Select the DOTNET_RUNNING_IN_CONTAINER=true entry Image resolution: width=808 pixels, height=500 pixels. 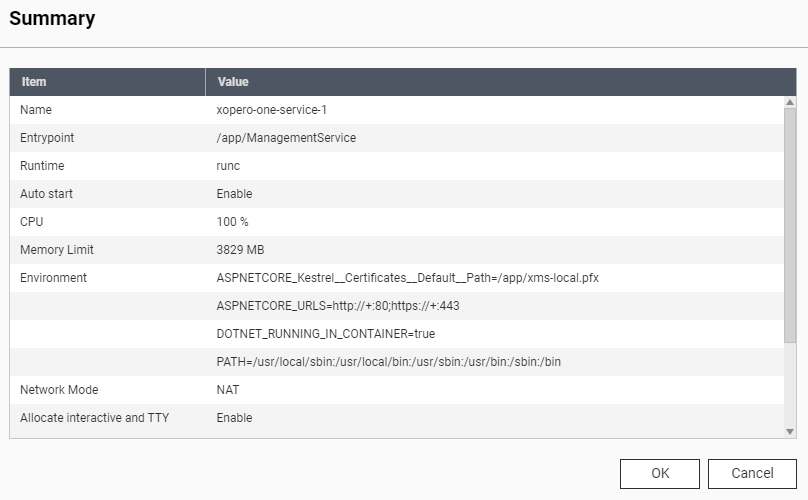coord(325,334)
